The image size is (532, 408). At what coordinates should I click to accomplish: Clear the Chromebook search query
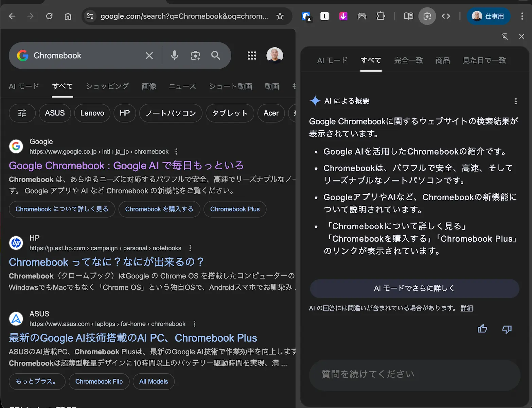[x=149, y=55]
